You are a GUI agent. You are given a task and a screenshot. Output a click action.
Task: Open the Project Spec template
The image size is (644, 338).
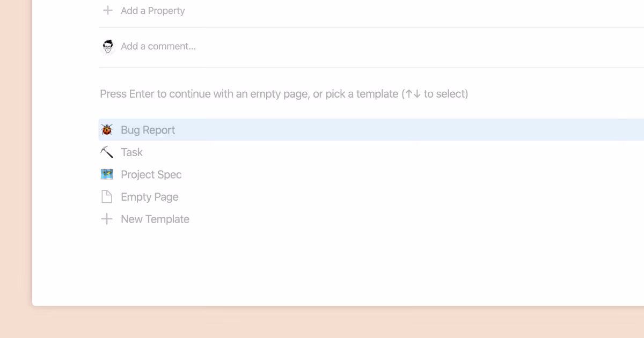pyautogui.click(x=151, y=174)
